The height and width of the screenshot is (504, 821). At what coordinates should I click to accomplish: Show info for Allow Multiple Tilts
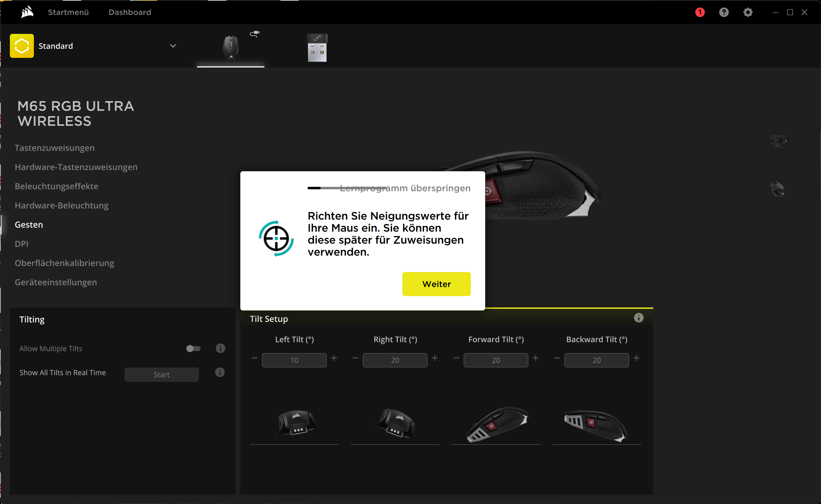pyautogui.click(x=220, y=348)
